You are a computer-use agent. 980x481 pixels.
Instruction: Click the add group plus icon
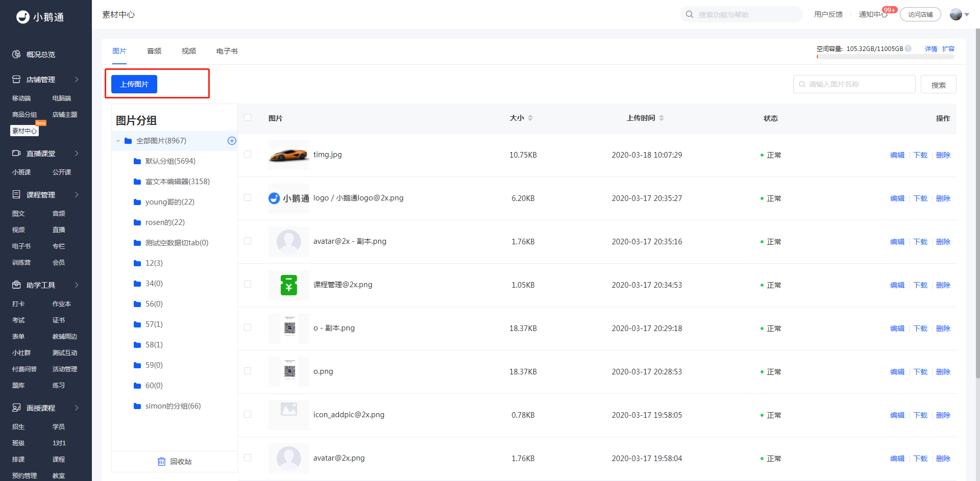click(232, 141)
